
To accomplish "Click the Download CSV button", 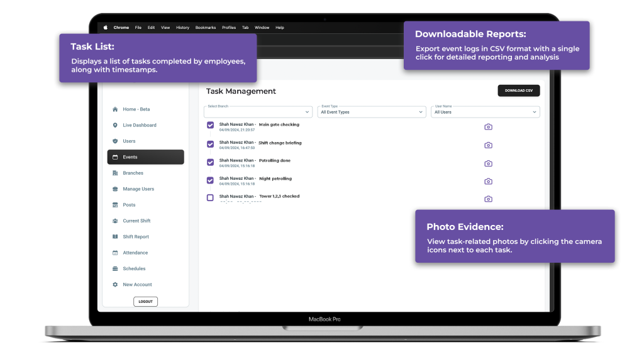I will coord(518,90).
